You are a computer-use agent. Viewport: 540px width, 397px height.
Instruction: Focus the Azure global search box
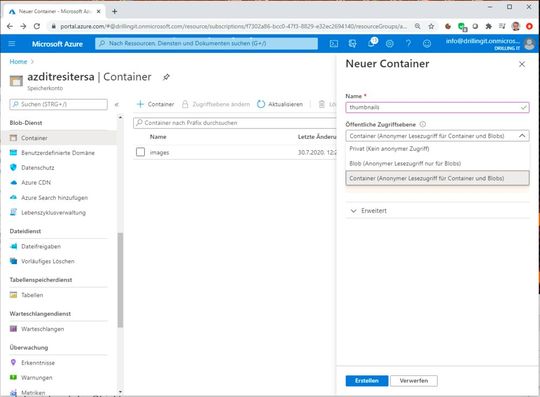206,44
